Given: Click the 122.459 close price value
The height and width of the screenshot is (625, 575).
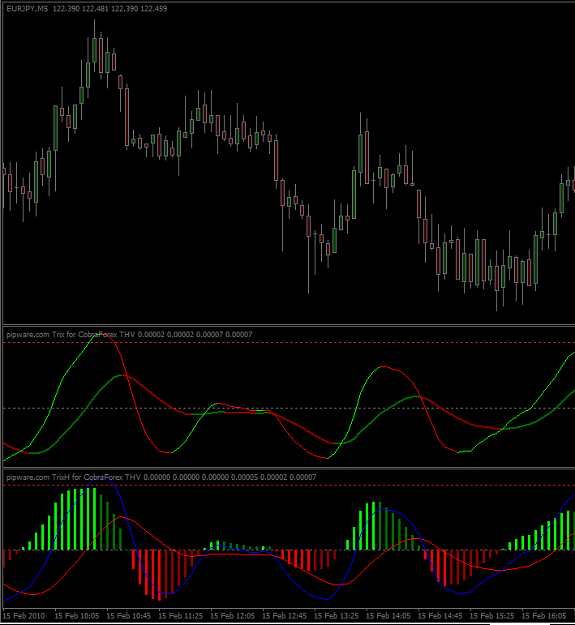Looking at the screenshot, I should (153, 8).
